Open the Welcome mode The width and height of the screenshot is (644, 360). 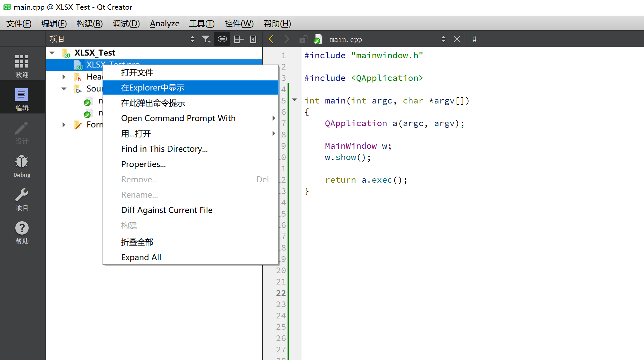(x=22, y=66)
